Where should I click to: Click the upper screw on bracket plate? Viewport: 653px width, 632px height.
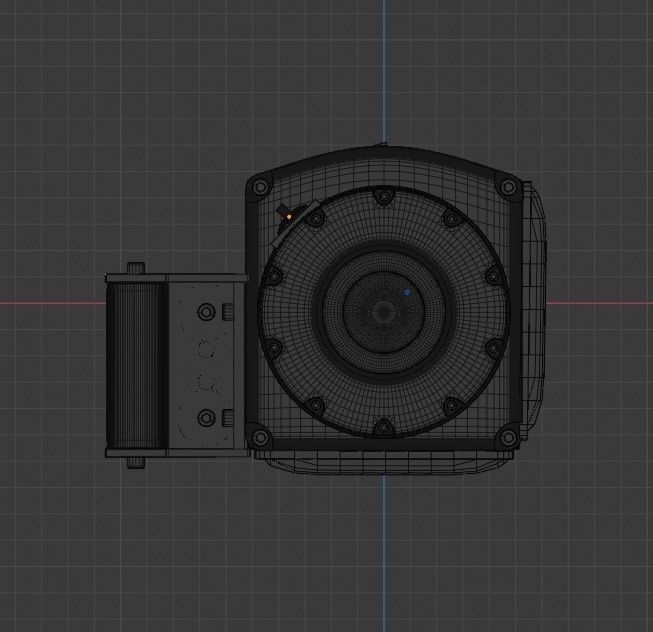[207, 311]
